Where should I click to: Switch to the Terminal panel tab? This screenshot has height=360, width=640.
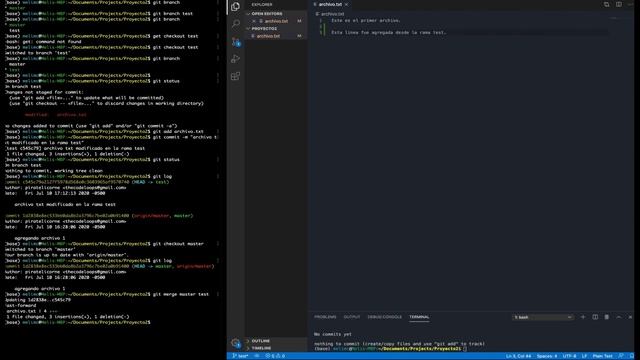pos(419,317)
